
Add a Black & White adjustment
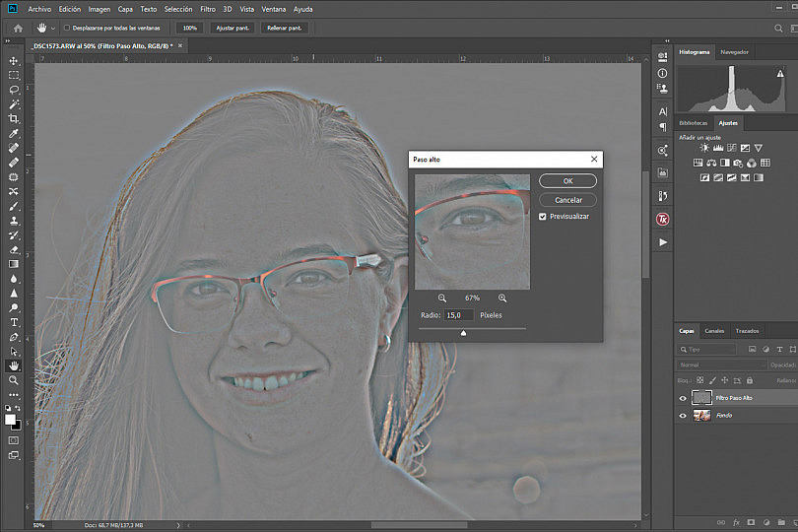point(725,163)
